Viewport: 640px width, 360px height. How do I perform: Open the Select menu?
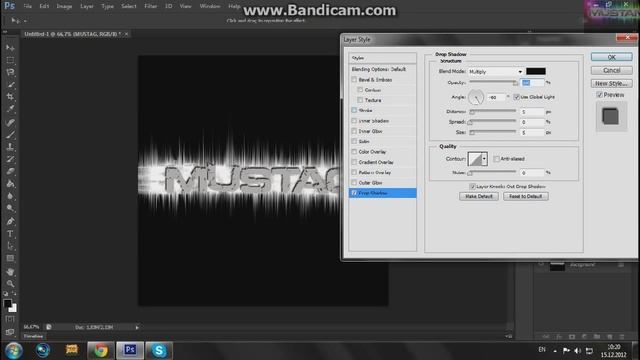[x=129, y=6]
